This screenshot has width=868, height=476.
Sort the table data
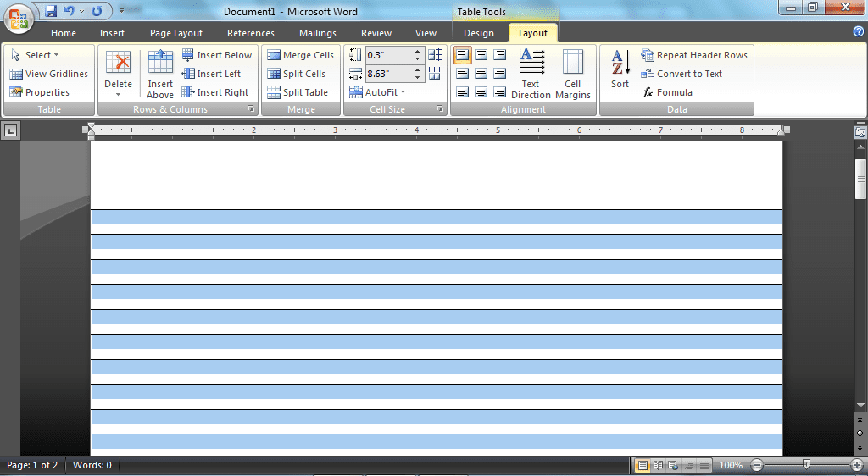(620, 69)
